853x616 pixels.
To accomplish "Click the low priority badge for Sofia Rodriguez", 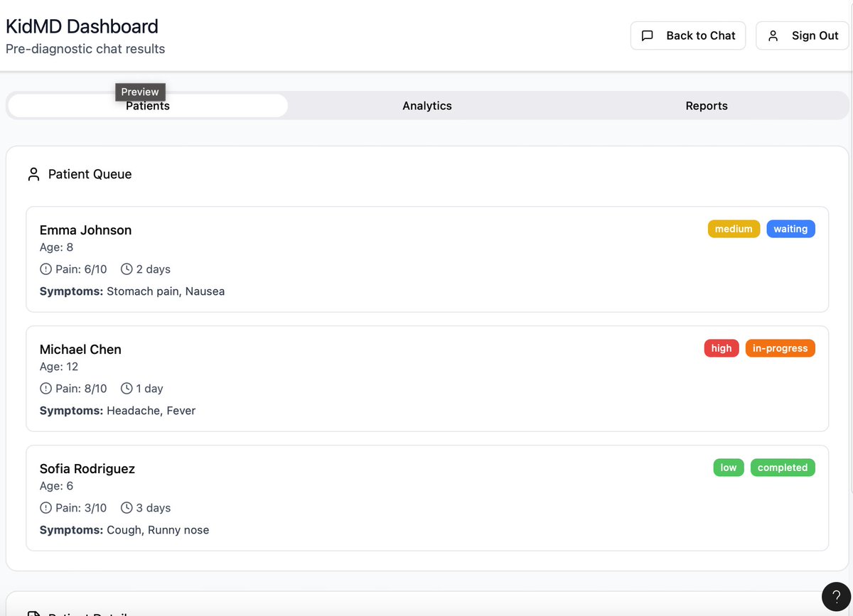I will 729,468.
